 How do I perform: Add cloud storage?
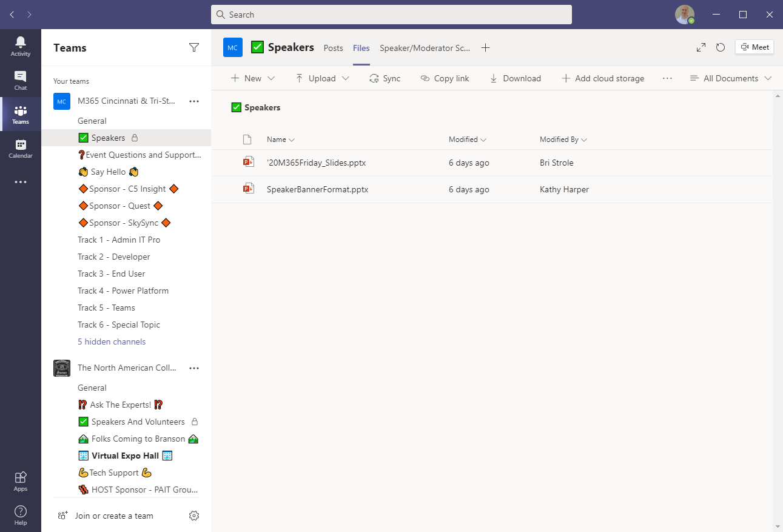[603, 78]
